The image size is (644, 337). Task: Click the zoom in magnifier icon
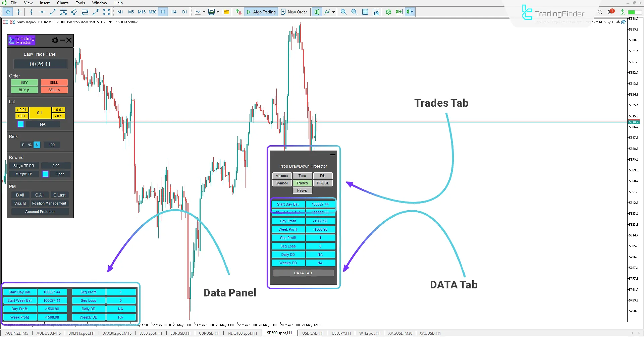click(x=343, y=12)
